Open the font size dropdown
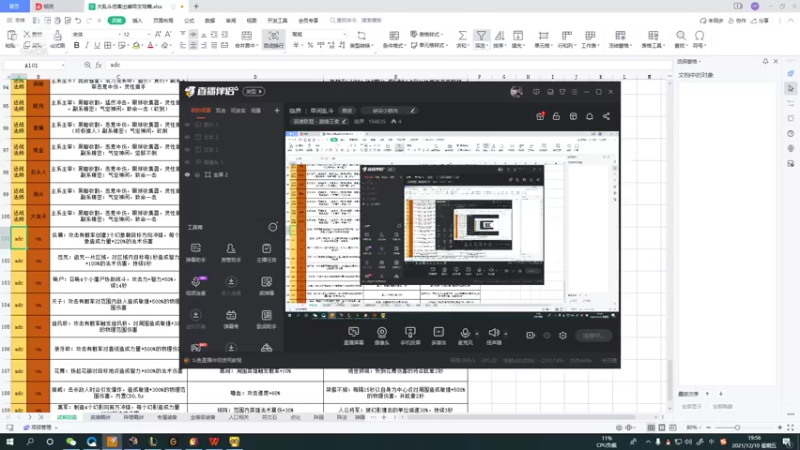The width and height of the screenshot is (800, 450). [x=148, y=34]
